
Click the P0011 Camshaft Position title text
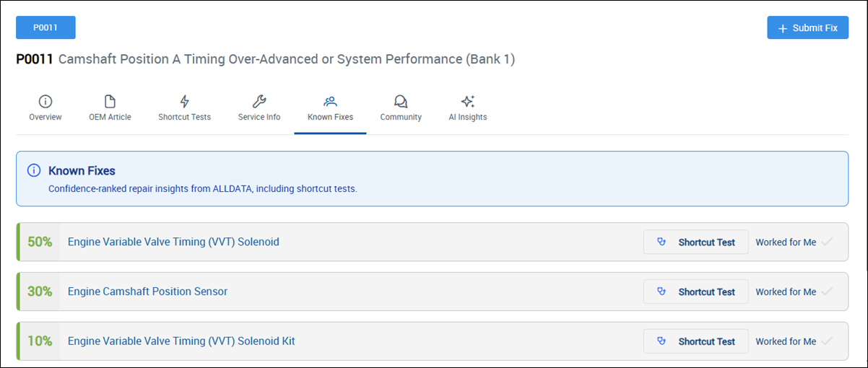tap(265, 59)
